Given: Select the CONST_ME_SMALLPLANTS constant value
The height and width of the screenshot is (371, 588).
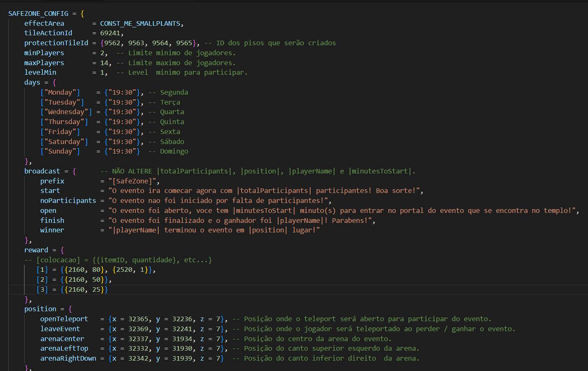Looking at the screenshot, I should pyautogui.click(x=140, y=24).
